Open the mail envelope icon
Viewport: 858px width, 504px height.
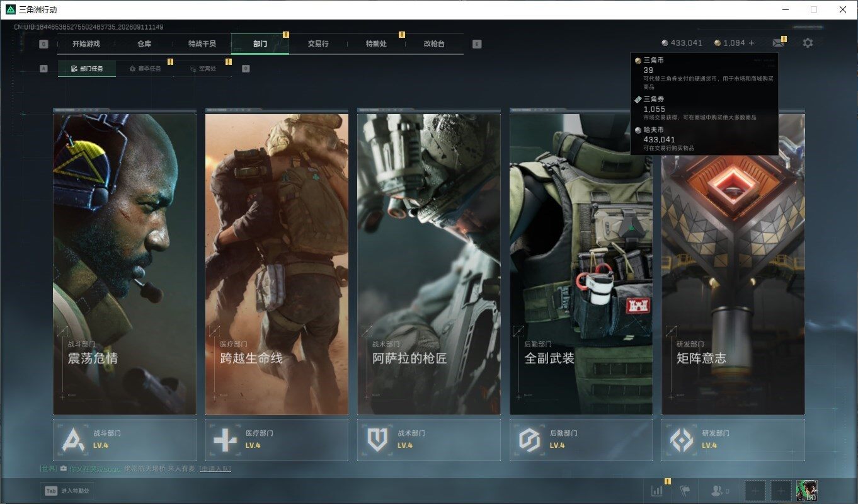pyautogui.click(x=779, y=43)
